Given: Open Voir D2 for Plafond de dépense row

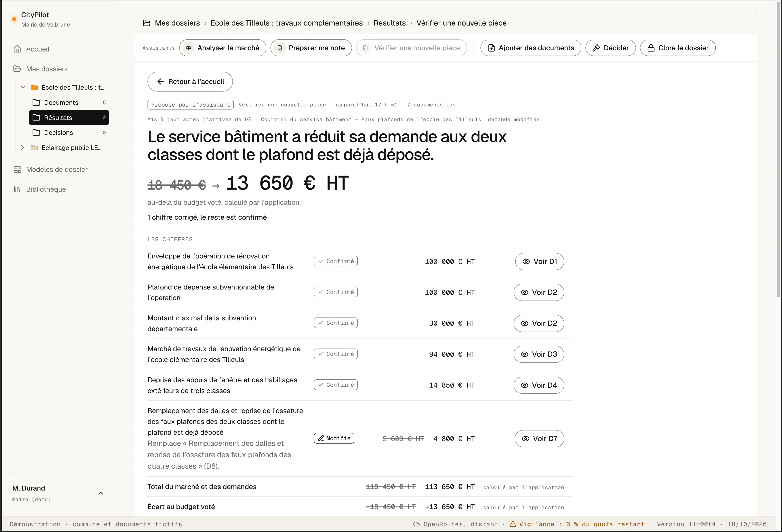Looking at the screenshot, I should tap(539, 292).
